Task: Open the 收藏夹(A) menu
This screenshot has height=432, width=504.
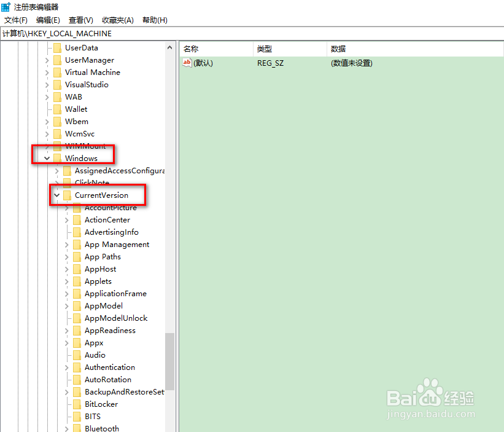Action: [117, 20]
